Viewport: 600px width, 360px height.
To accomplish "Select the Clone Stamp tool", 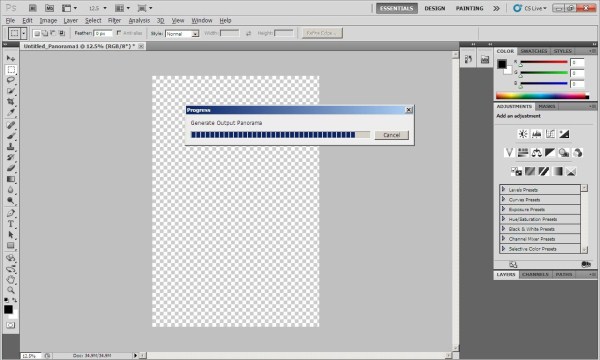I will pyautogui.click(x=11, y=147).
